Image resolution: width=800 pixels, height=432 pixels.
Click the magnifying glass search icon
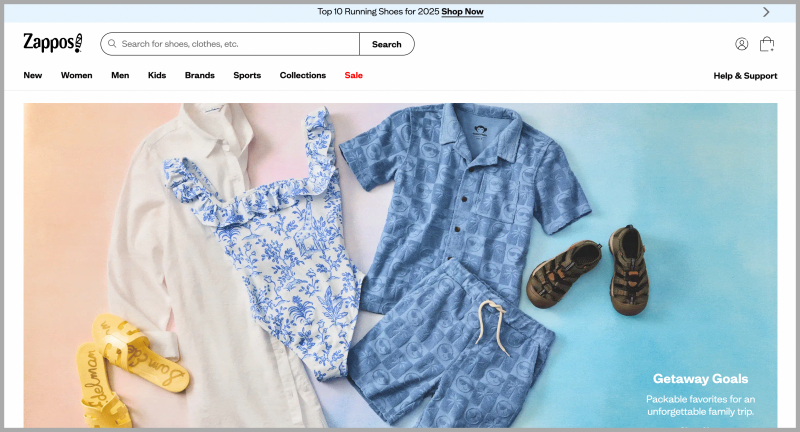(x=111, y=44)
